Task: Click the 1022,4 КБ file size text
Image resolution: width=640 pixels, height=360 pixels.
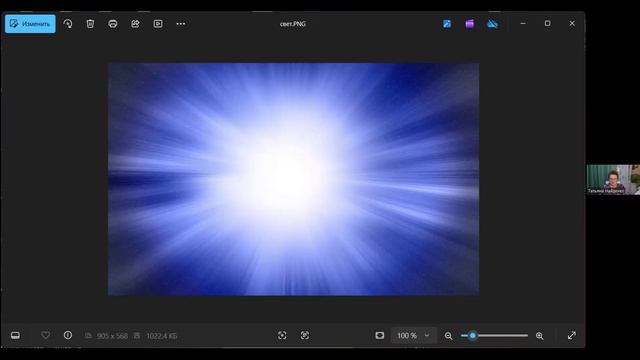Action: click(162, 336)
